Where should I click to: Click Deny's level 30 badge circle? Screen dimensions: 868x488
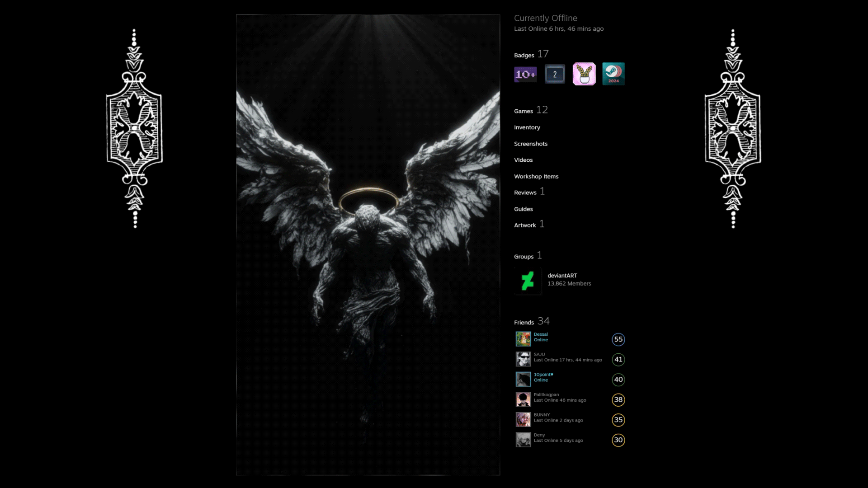pos(618,440)
